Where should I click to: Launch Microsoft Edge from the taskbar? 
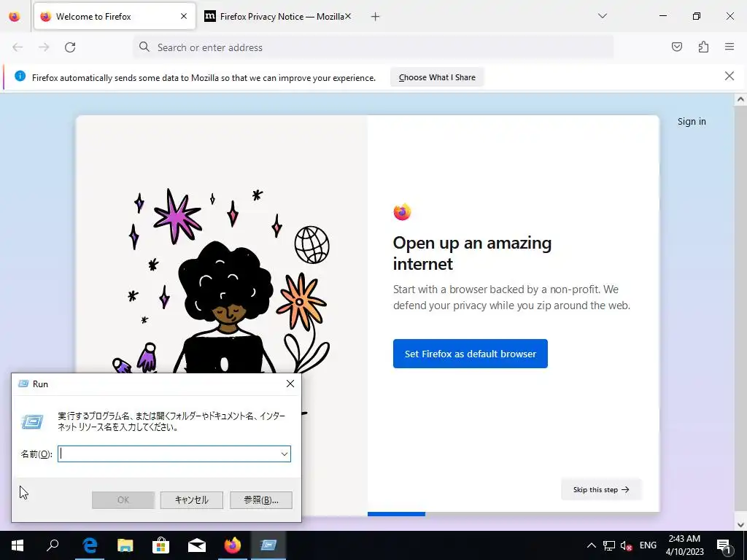[90, 545]
